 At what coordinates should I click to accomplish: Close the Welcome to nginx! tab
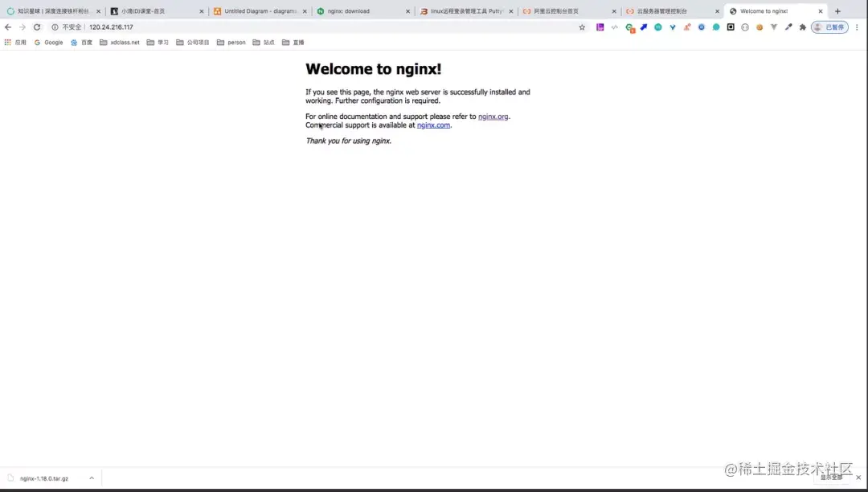pyautogui.click(x=821, y=11)
